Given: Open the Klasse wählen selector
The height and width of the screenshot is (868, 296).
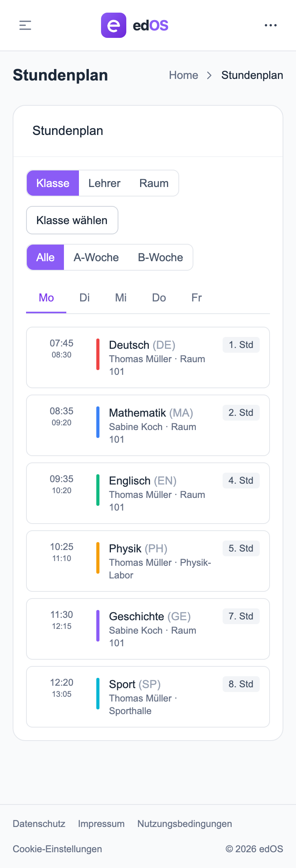Looking at the screenshot, I should pos(72,220).
